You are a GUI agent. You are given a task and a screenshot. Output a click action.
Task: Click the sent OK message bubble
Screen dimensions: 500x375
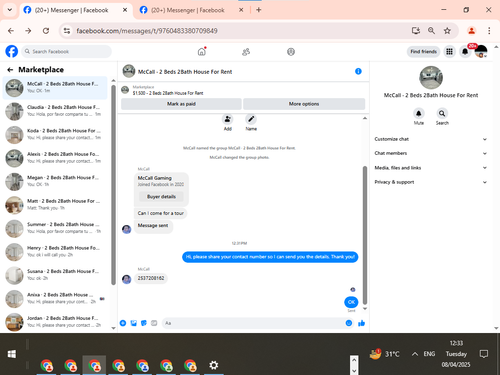pyautogui.click(x=351, y=302)
